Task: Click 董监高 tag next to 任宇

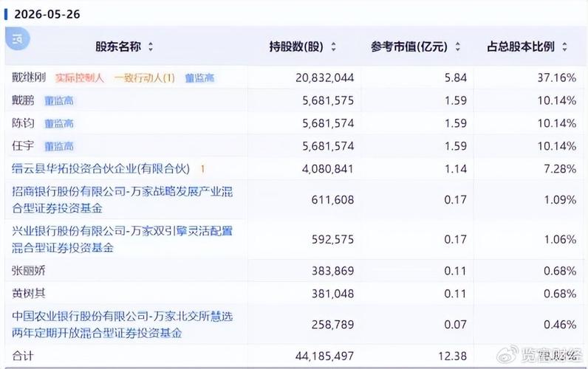Action: coord(59,146)
